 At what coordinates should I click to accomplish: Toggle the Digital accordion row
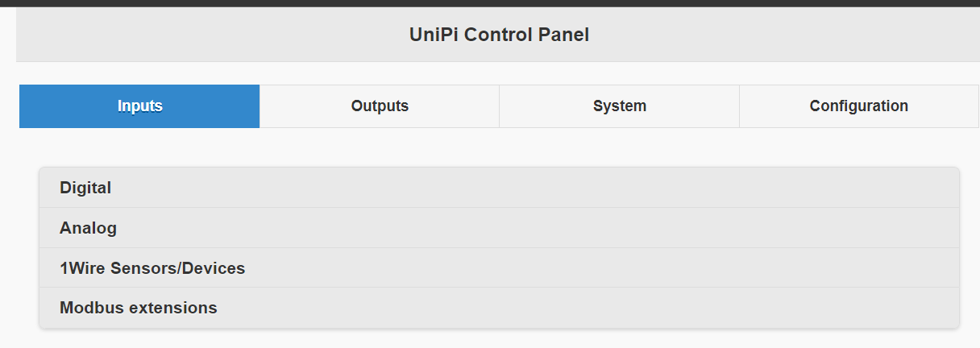(499, 188)
